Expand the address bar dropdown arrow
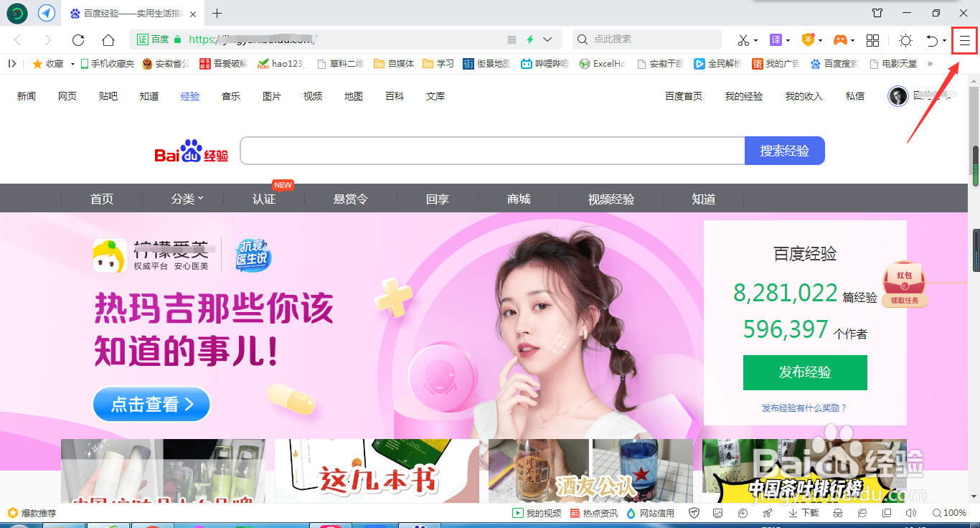Viewport: 980px width, 528px height. [x=548, y=39]
